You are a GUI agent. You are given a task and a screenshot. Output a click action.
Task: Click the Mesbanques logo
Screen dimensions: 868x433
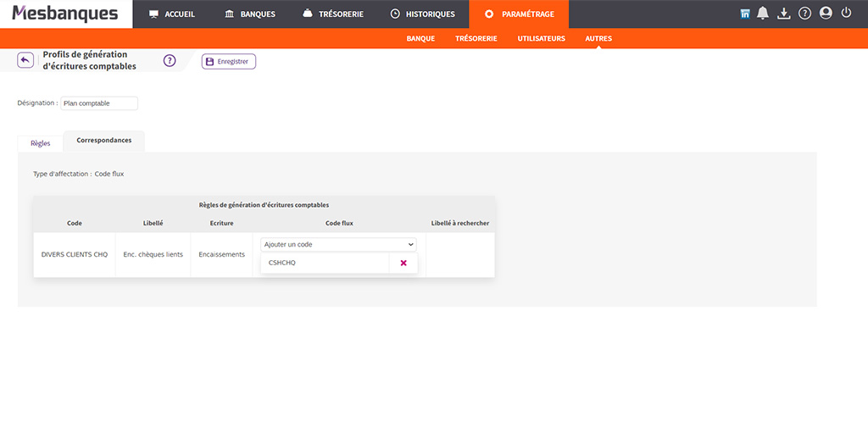point(65,14)
